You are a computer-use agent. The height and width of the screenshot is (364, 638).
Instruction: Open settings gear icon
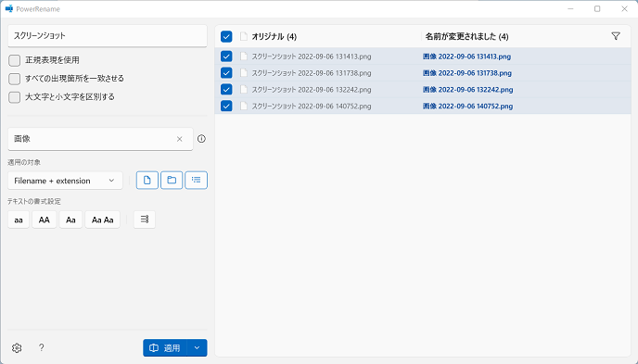click(x=17, y=347)
